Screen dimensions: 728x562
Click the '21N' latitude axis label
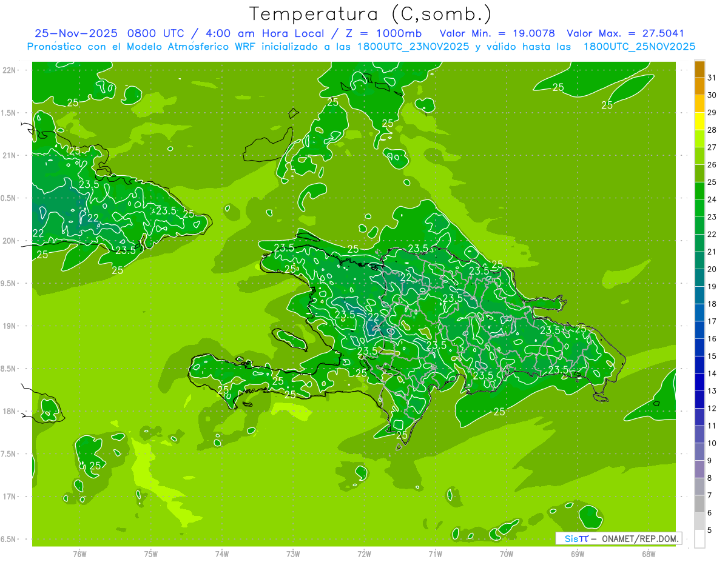coord(10,155)
